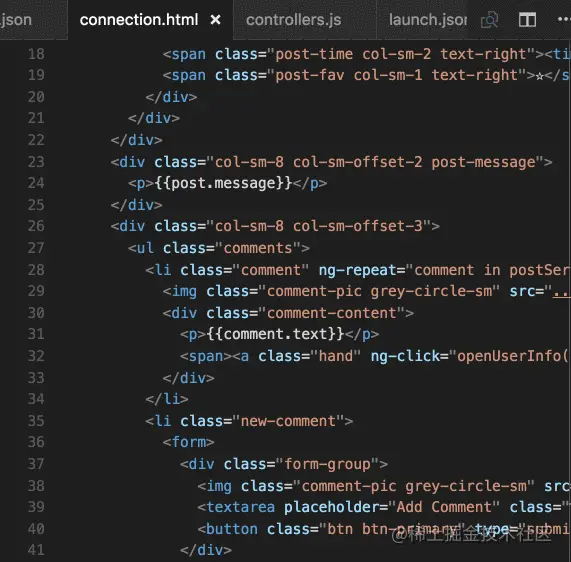The width and height of the screenshot is (571, 562).
Task: Open the more actions ellipsis menu
Action: (x=564, y=20)
